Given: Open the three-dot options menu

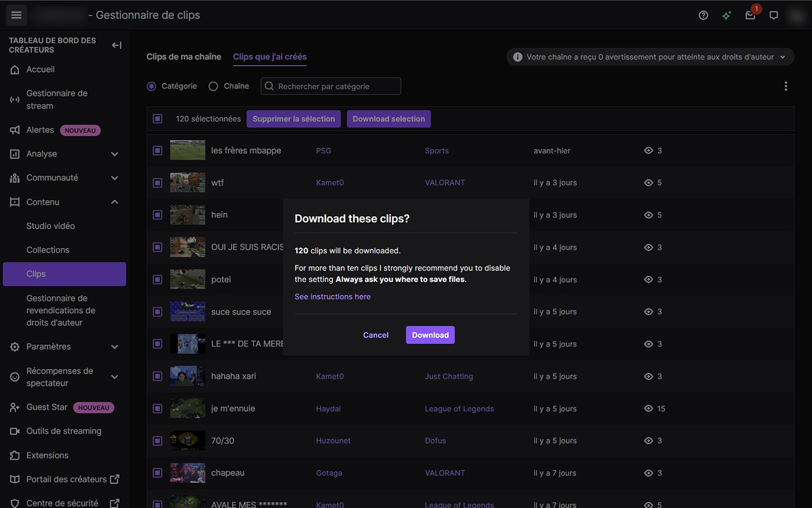Looking at the screenshot, I should [x=785, y=85].
